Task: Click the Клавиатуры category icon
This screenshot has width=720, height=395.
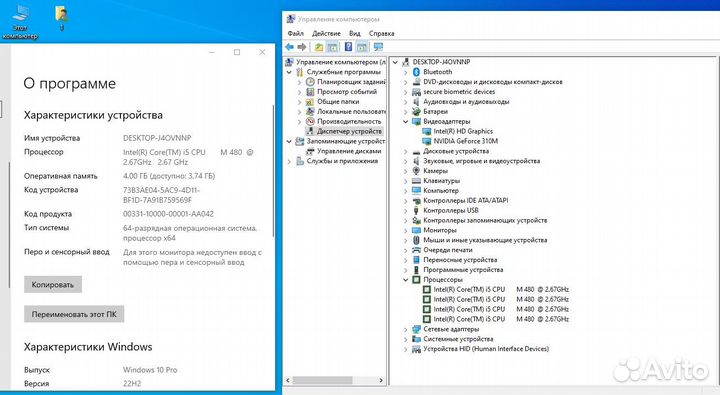Action: [x=416, y=181]
